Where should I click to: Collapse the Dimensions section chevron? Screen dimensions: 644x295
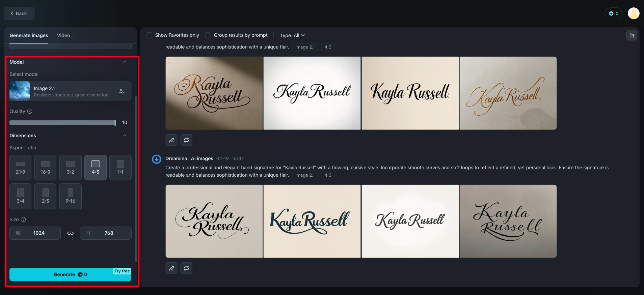125,136
